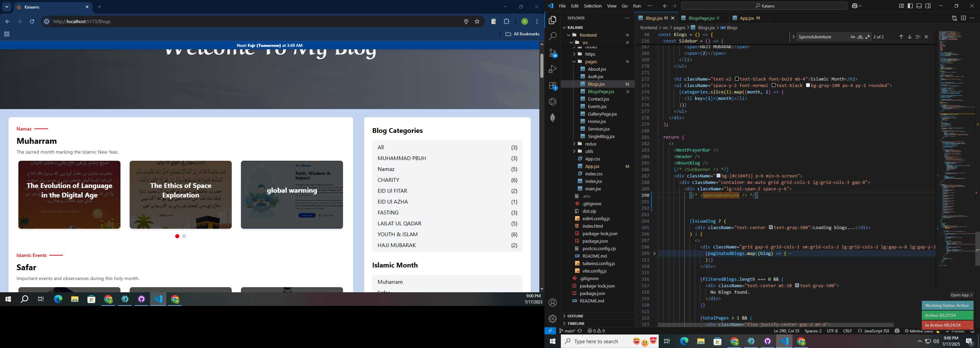The height and width of the screenshot is (348, 980).
Task: Click the site information icon in address bar
Action: (x=46, y=22)
